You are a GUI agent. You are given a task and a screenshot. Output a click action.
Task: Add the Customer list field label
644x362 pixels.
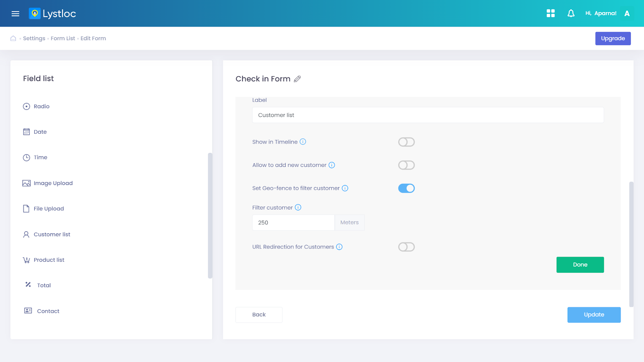pos(52,234)
